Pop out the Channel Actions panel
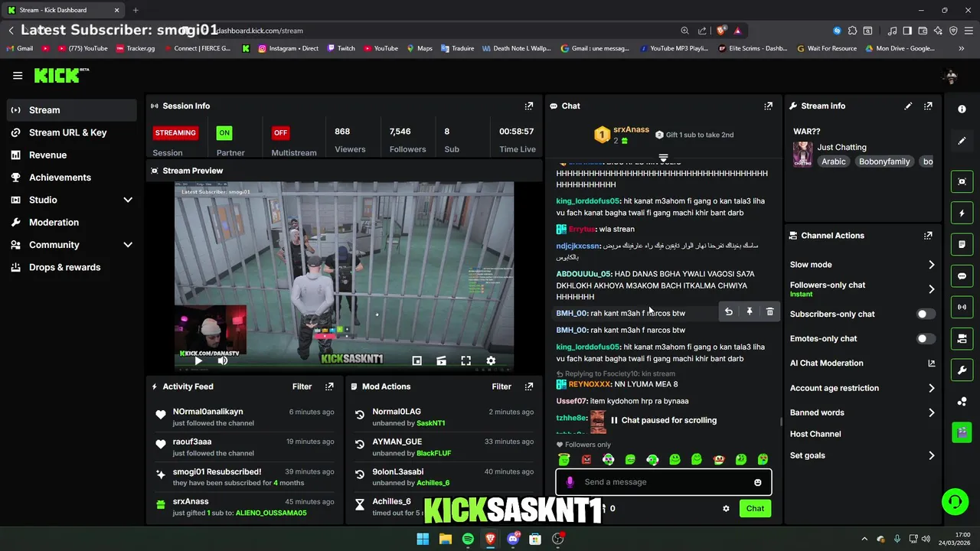Image resolution: width=980 pixels, height=551 pixels. click(x=928, y=236)
